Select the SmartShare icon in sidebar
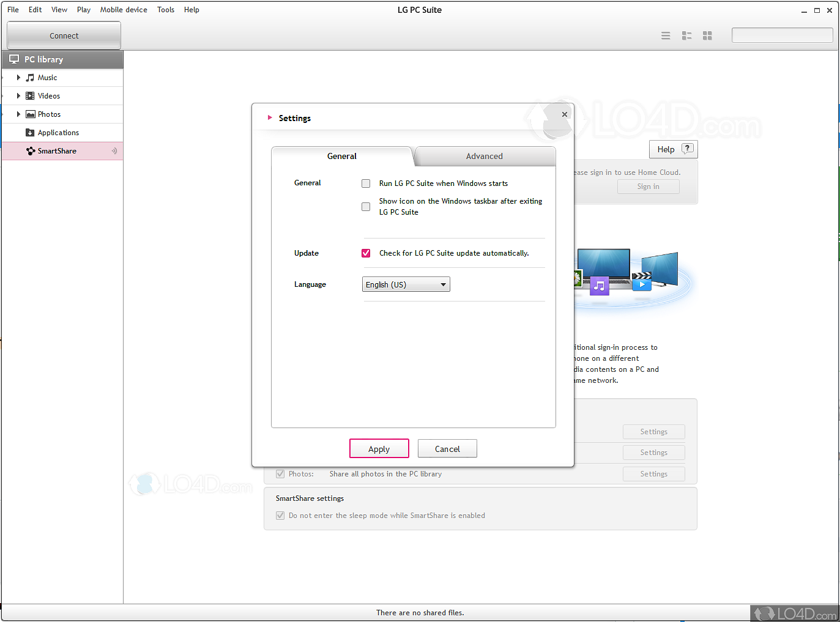This screenshot has height=622, width=840. [x=30, y=151]
